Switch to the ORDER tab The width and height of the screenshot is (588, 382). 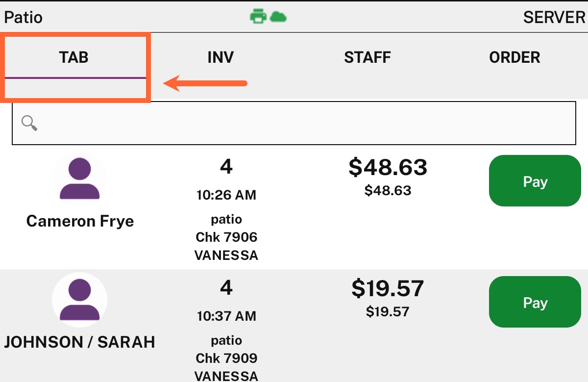click(x=514, y=57)
